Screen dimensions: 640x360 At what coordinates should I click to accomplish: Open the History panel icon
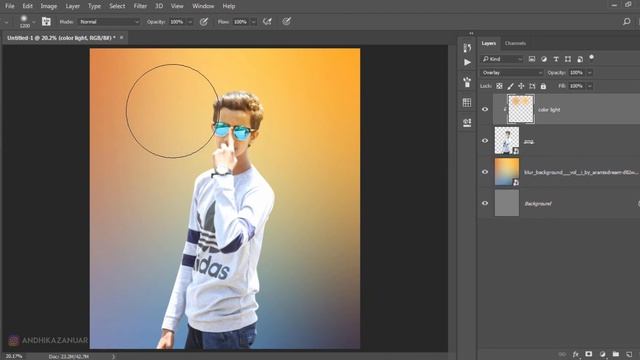pyautogui.click(x=467, y=48)
